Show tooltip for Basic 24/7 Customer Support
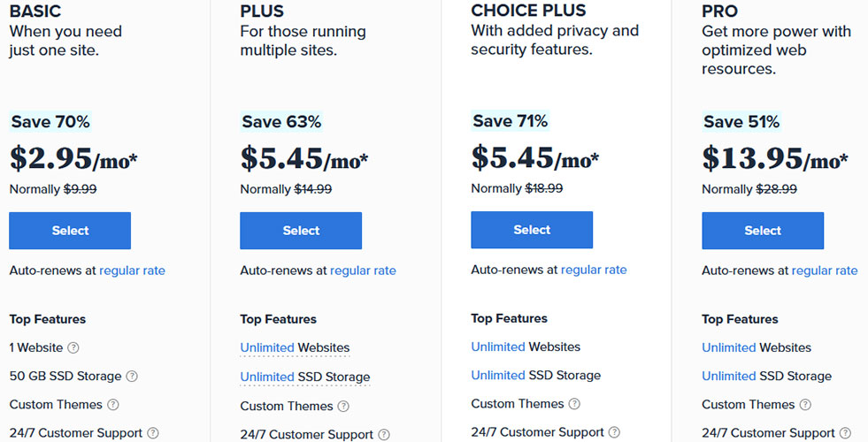The width and height of the screenshot is (868, 442). pos(153,433)
